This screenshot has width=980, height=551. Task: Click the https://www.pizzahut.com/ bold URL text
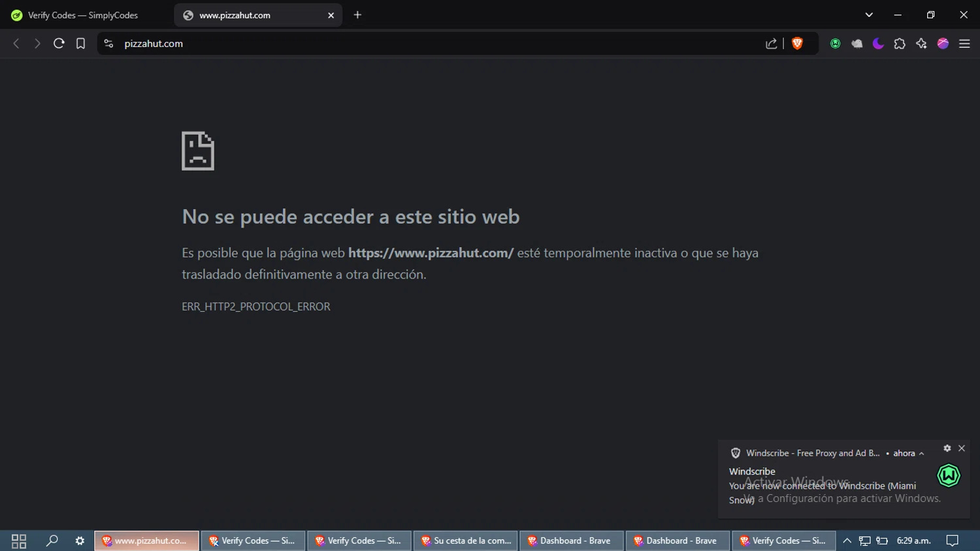click(x=431, y=253)
